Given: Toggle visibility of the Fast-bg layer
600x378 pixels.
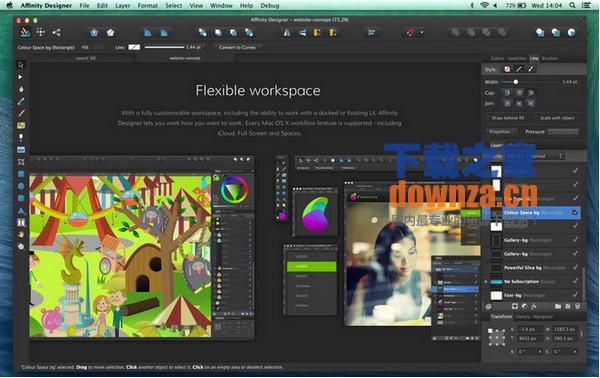Looking at the screenshot, I should click(575, 295).
